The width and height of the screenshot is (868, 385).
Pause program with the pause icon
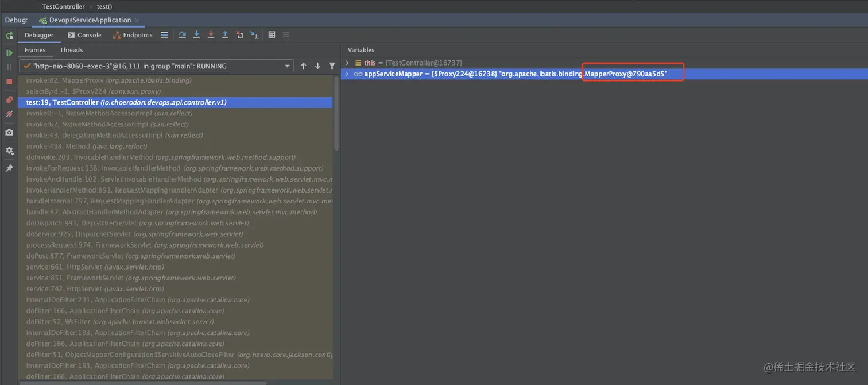(9, 67)
